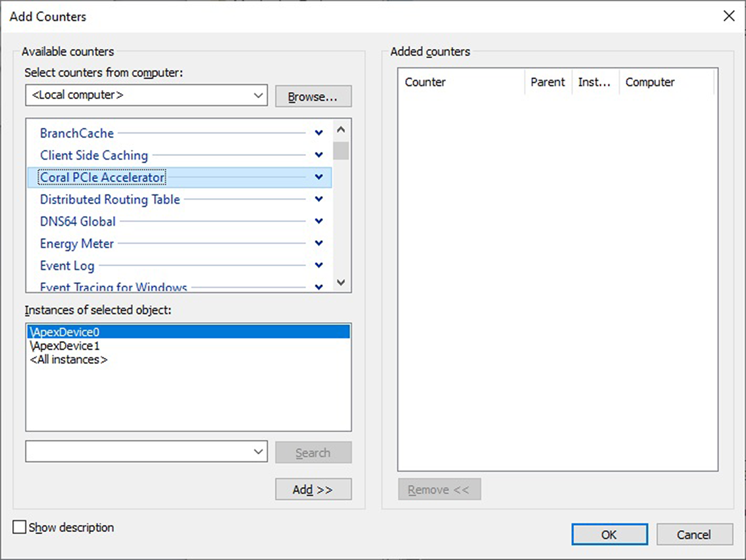Screen dimensions: 746x560
Task: Confirm with the OK button
Action: [x=609, y=535]
